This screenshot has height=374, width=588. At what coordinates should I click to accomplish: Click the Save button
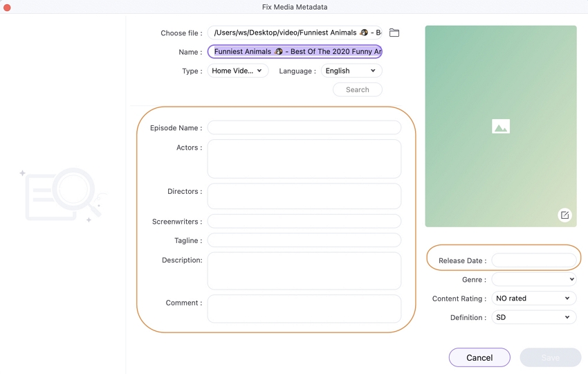click(x=550, y=357)
